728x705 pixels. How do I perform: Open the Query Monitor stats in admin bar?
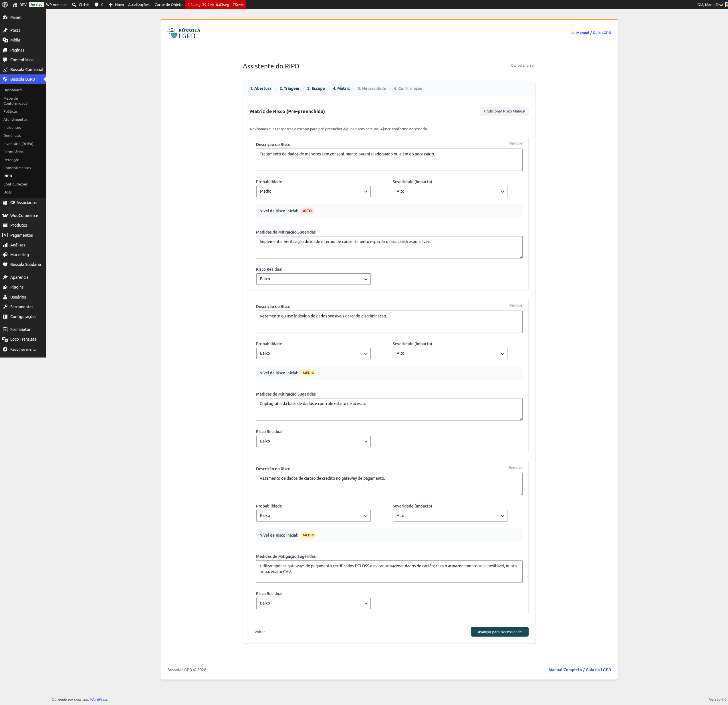coord(215,5)
